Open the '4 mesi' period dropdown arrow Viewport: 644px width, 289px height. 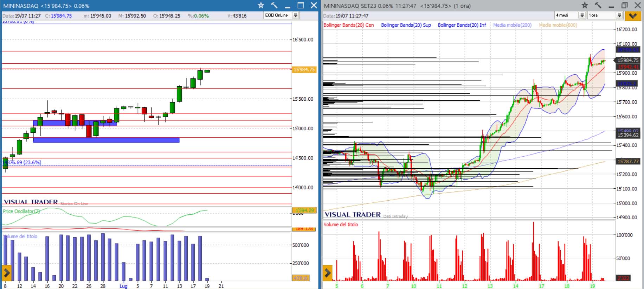(x=582, y=15)
